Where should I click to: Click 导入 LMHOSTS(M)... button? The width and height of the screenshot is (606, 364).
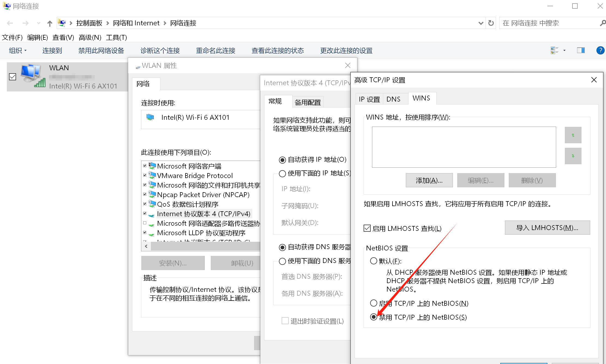[x=547, y=228]
